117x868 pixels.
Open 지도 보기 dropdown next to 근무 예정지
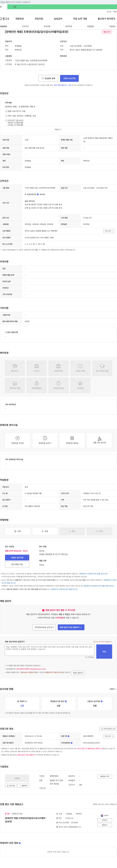pyautogui.click(x=109, y=231)
